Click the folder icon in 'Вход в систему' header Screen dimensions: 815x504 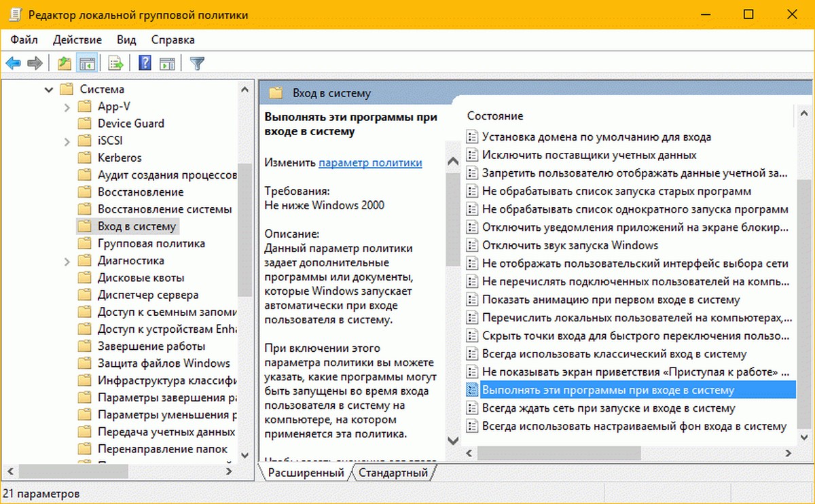coord(276,93)
